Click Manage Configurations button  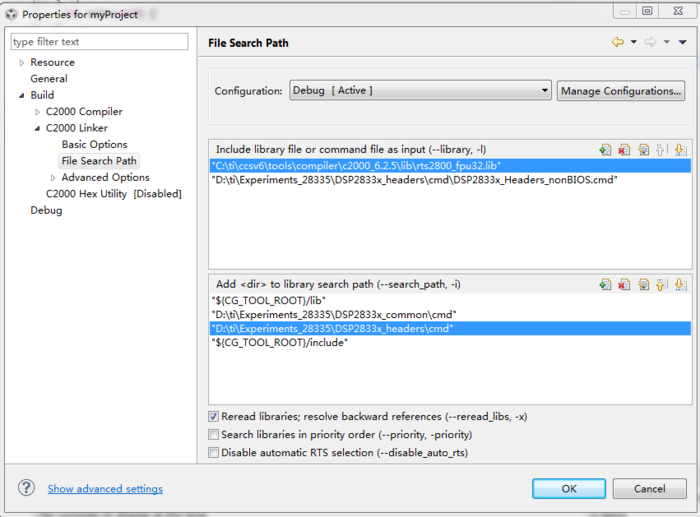(x=621, y=91)
